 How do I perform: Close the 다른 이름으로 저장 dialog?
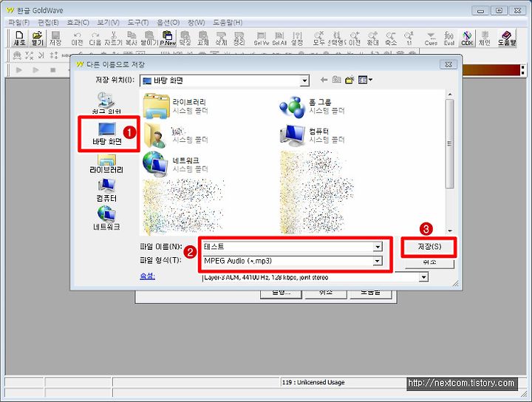pyautogui.click(x=449, y=64)
